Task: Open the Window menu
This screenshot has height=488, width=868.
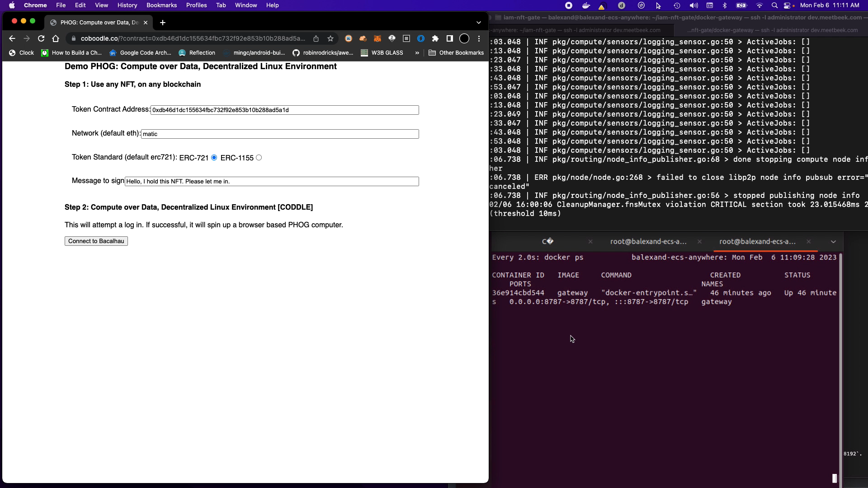Action: click(x=246, y=5)
